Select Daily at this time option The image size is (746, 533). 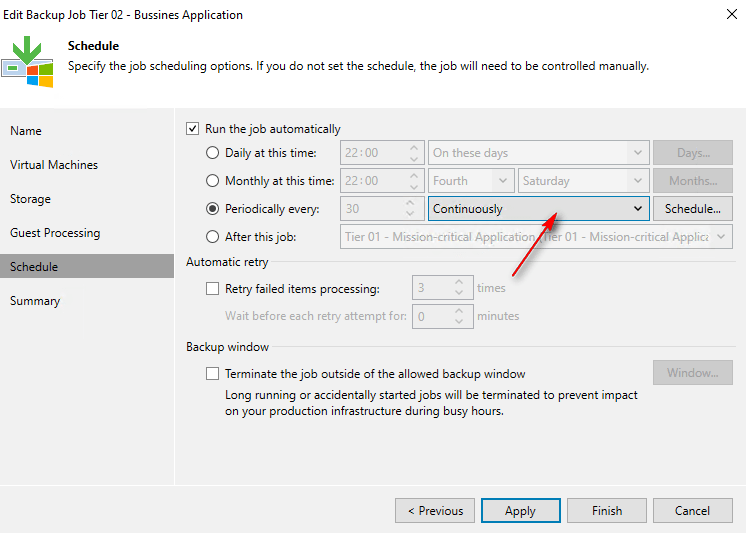212,153
